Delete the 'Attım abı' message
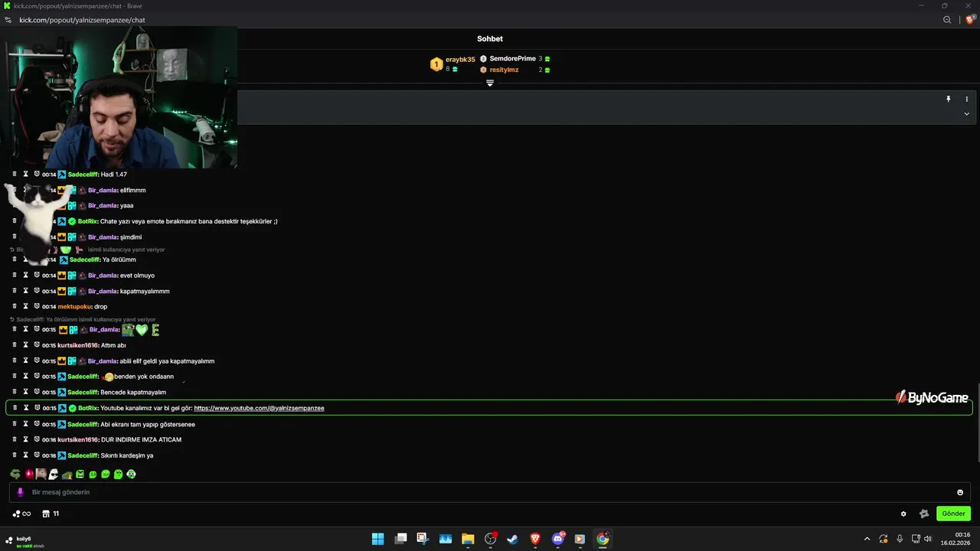980x551 pixels. point(14,345)
